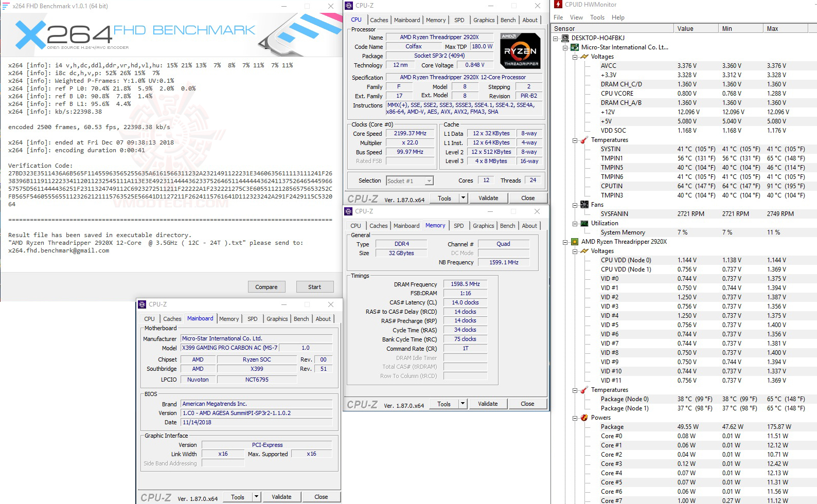817x504 pixels.
Task: Open About tab in CPU-Z Mainboard window
Action: pyautogui.click(x=323, y=319)
